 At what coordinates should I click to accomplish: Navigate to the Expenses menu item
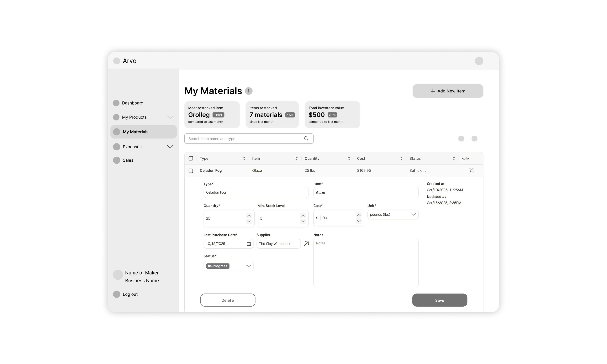pyautogui.click(x=132, y=146)
